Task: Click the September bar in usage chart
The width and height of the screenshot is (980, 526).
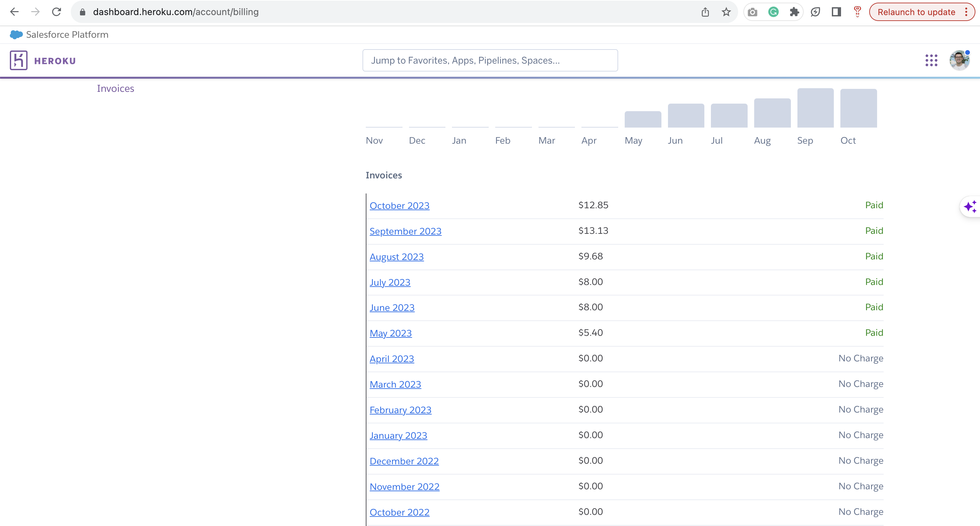Action: (x=815, y=108)
